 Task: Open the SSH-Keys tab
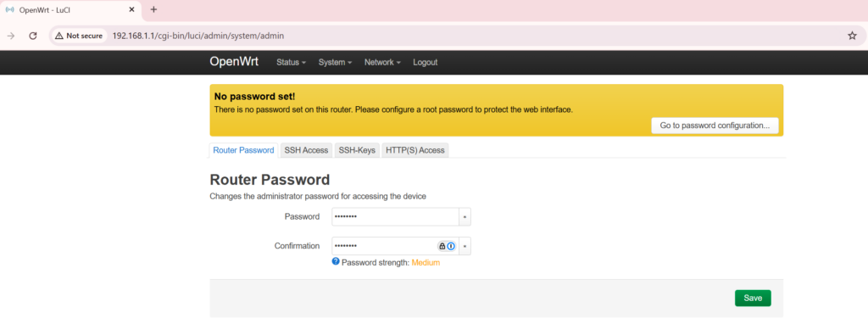point(357,150)
